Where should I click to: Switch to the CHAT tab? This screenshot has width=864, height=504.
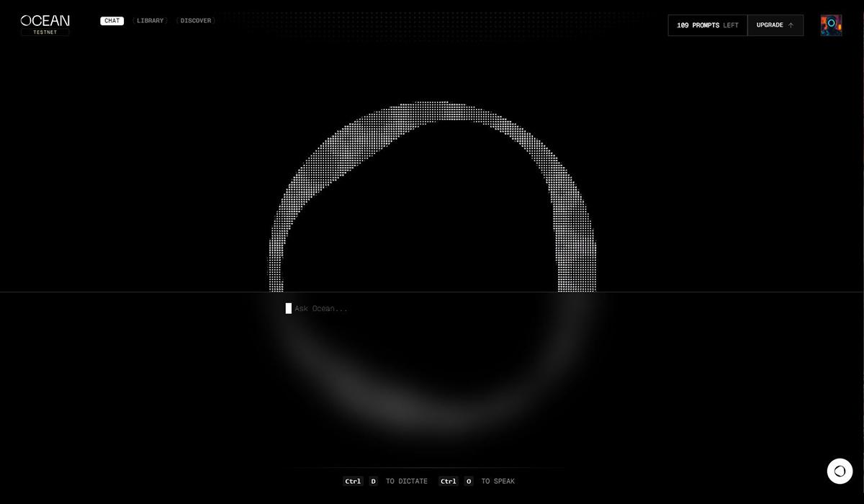point(112,21)
